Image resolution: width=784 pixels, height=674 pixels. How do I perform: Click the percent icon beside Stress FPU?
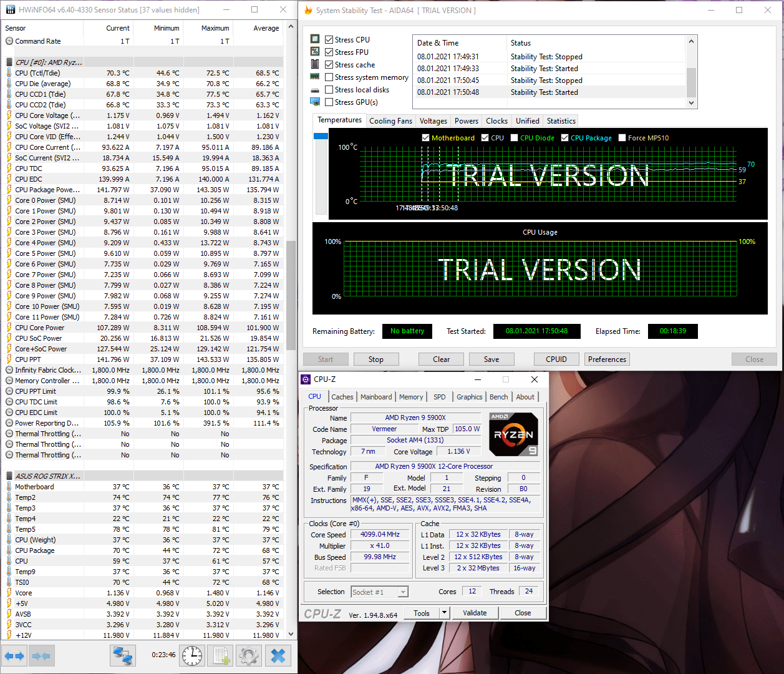pyautogui.click(x=315, y=51)
